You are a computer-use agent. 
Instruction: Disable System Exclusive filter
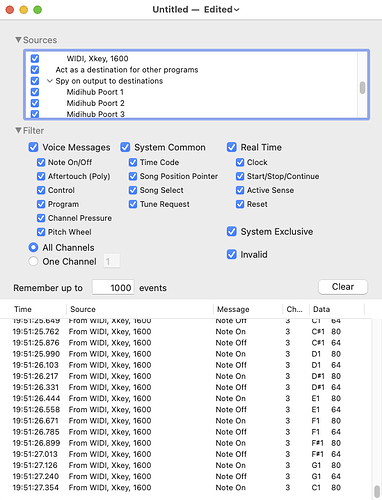232,231
